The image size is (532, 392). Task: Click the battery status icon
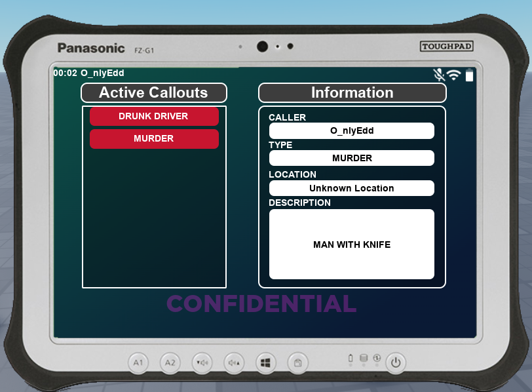point(469,75)
